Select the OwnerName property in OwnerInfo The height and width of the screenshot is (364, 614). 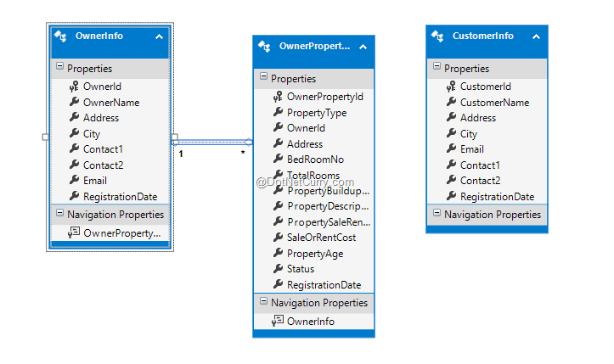pyautogui.click(x=110, y=103)
